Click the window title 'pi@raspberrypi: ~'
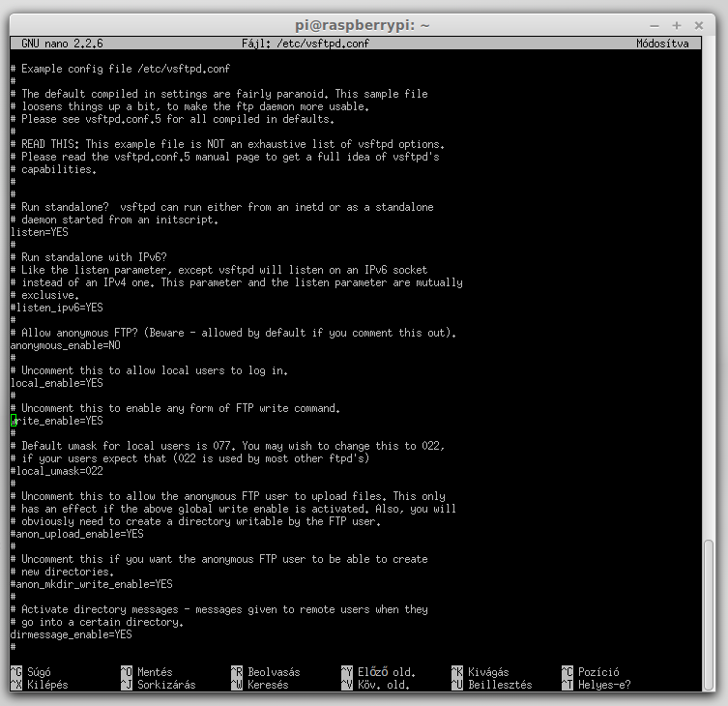Viewport: 728px width, 706px height. 363,25
